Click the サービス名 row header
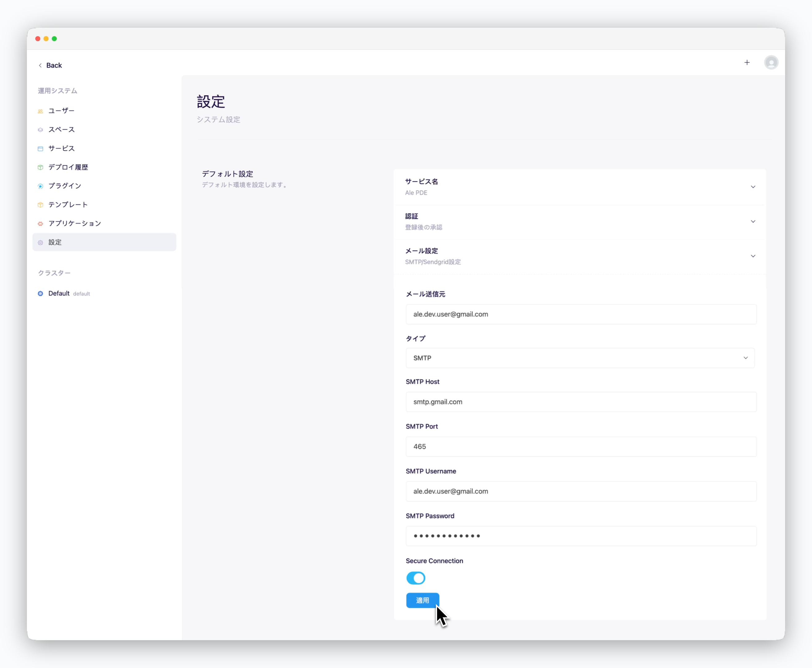812x668 pixels. 580,187
